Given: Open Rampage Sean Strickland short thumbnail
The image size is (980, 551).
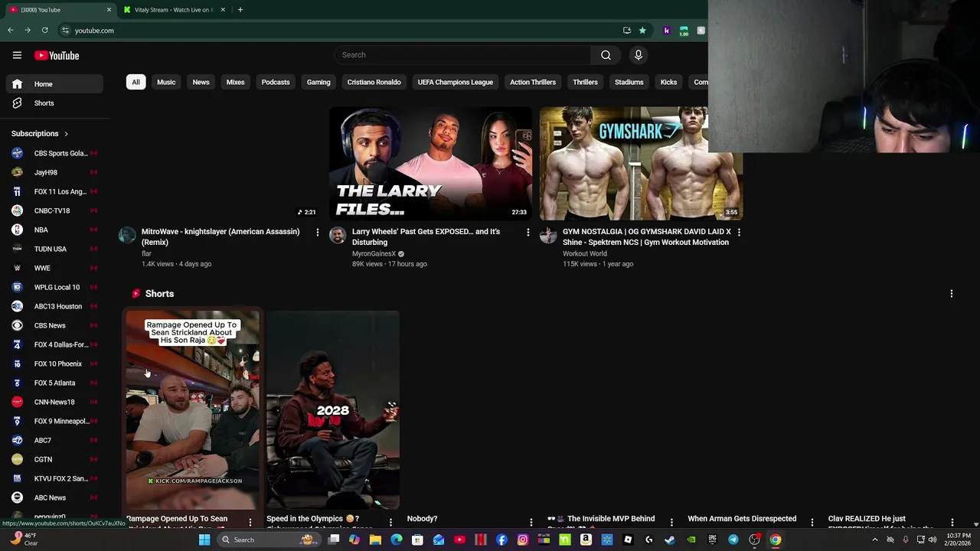Looking at the screenshot, I should coord(193,409).
